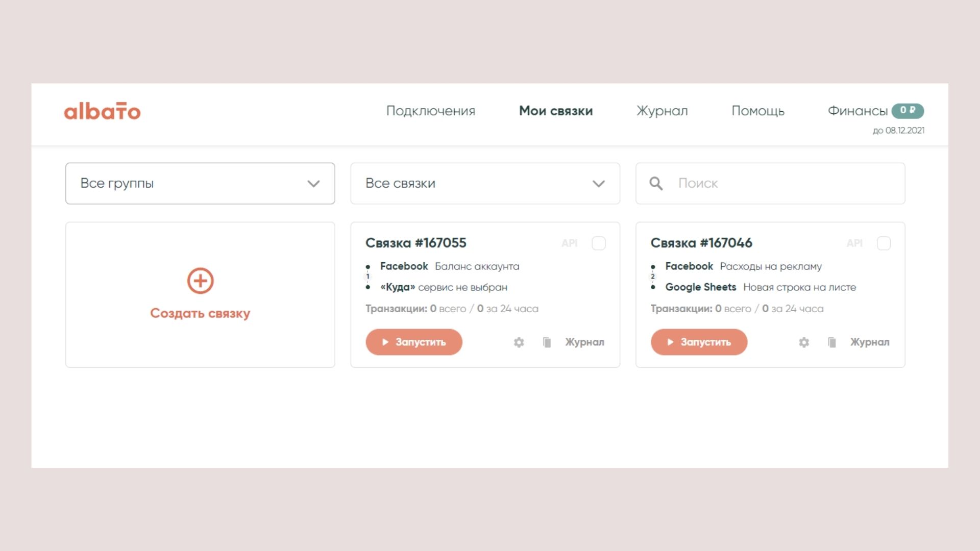Click copy icon on Связка #167046
The width and height of the screenshot is (980, 551).
(832, 342)
